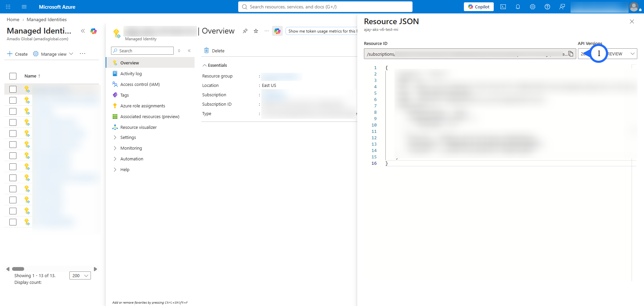
Task: Collapse the resource menu sidebar
Action: [x=189, y=51]
